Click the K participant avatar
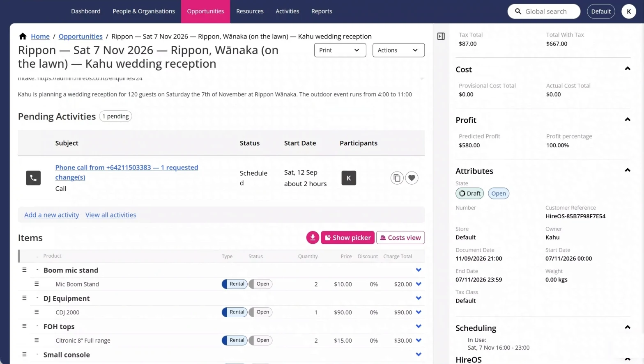 [349, 178]
